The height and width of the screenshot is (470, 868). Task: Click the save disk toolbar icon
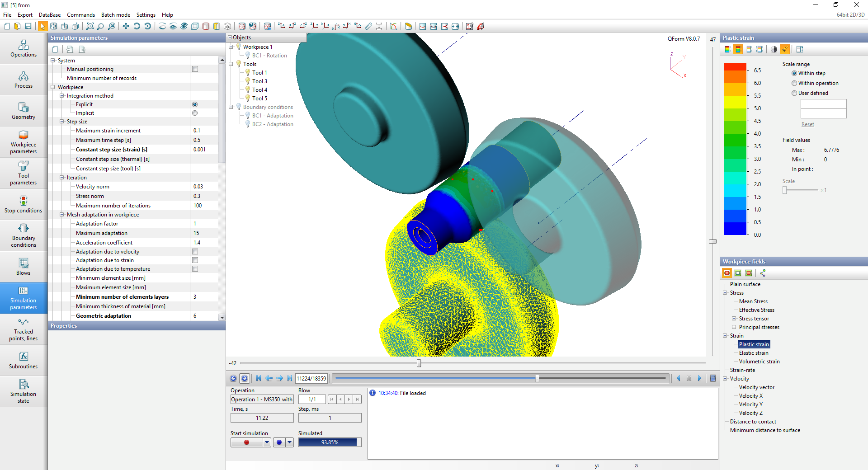point(28,26)
